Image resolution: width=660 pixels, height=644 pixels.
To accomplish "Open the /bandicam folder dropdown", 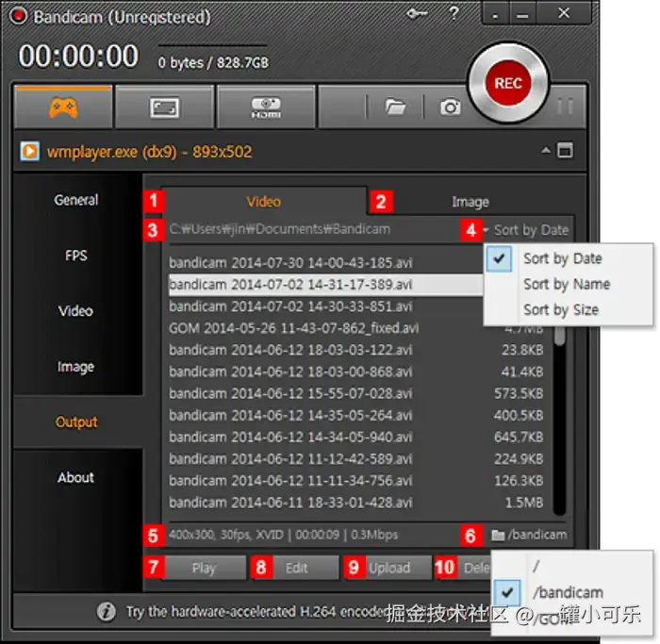I will pos(530,535).
